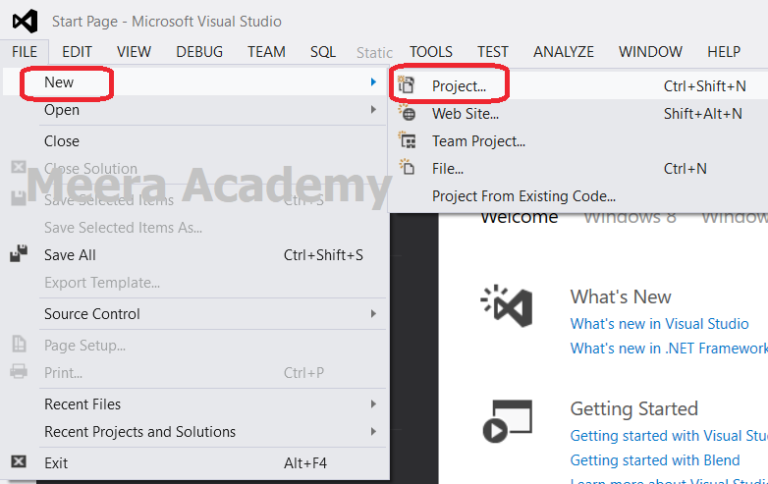
Task: Open Getting started with Blend link
Action: click(655, 460)
